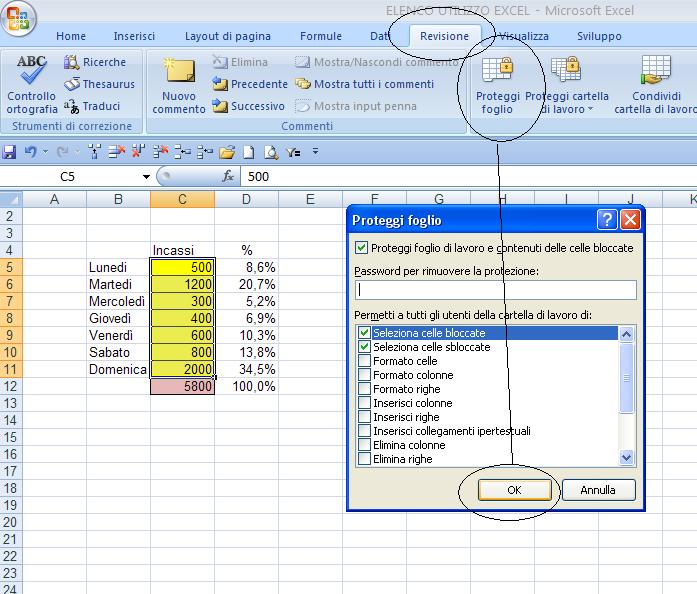Click Mostra tutti i commenti
This screenshot has width=697, height=594.
click(x=365, y=84)
